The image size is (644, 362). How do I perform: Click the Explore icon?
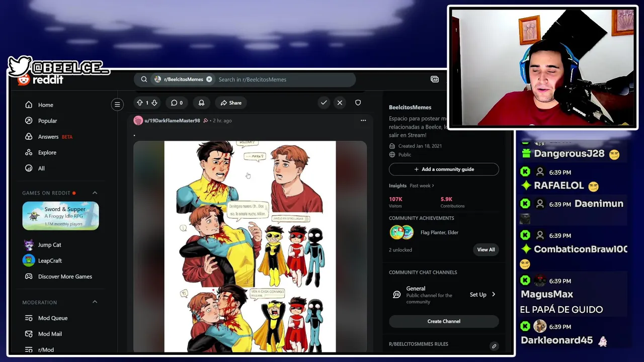29,152
